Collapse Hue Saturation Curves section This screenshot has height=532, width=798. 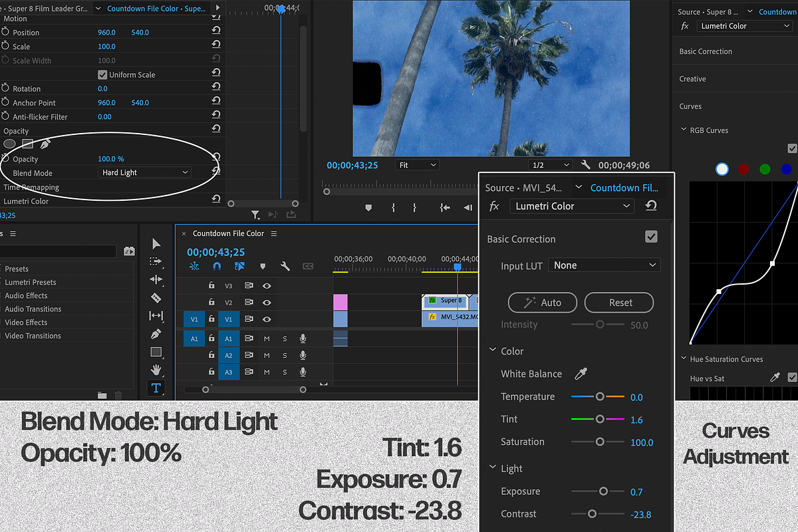click(684, 359)
